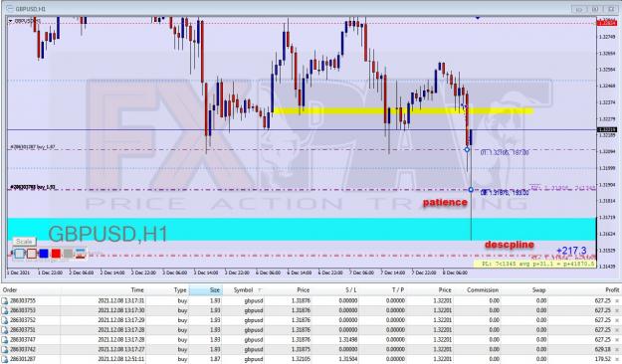Select order icon for order 286301287
Image resolution: width=622 pixels, height=364 pixels.
click(5, 359)
